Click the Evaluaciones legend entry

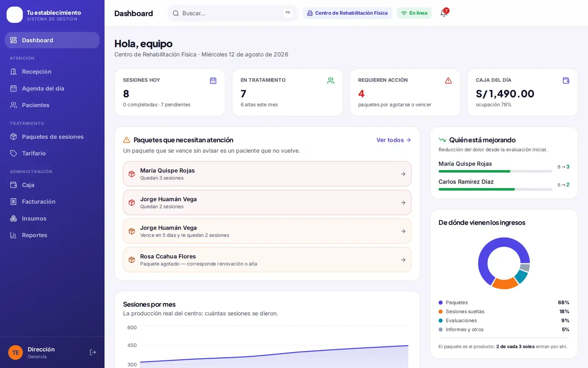click(x=504, y=321)
